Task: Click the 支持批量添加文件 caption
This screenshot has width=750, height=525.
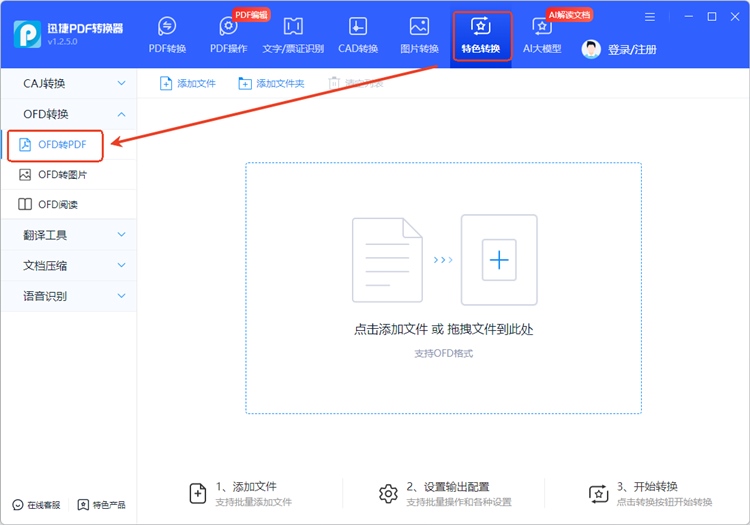Action: pos(254,503)
